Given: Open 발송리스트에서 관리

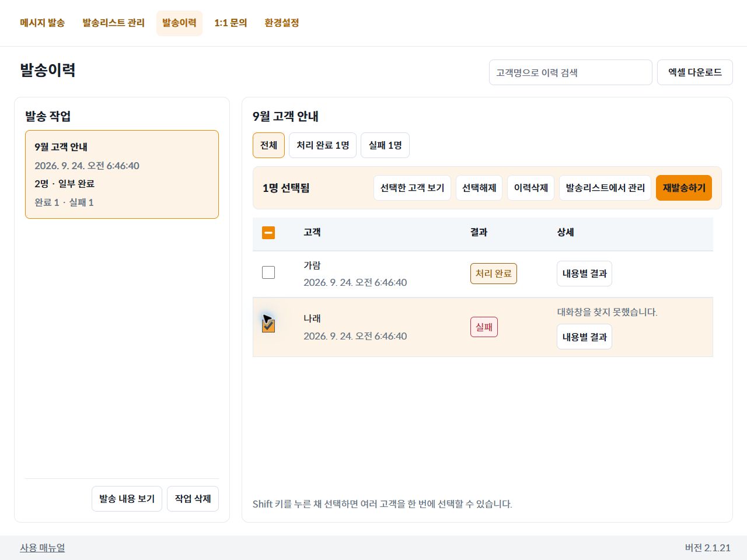Looking at the screenshot, I should [605, 188].
